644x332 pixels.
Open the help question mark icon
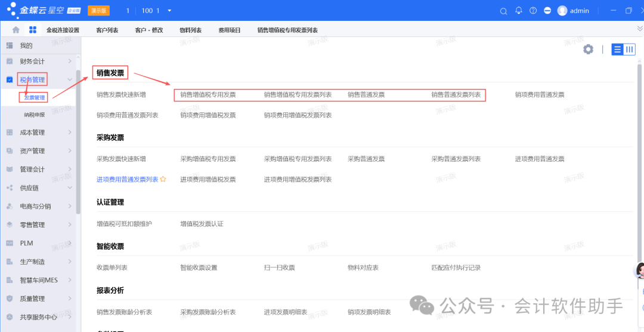532,11
